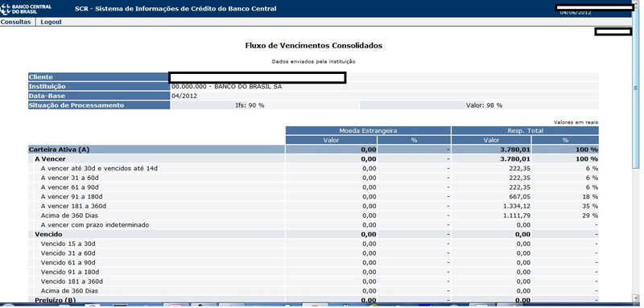Select the text 00.000.000 - BANCO DO BRASIL SA
Image resolution: width=644 pixels, height=308 pixels.
point(227,87)
